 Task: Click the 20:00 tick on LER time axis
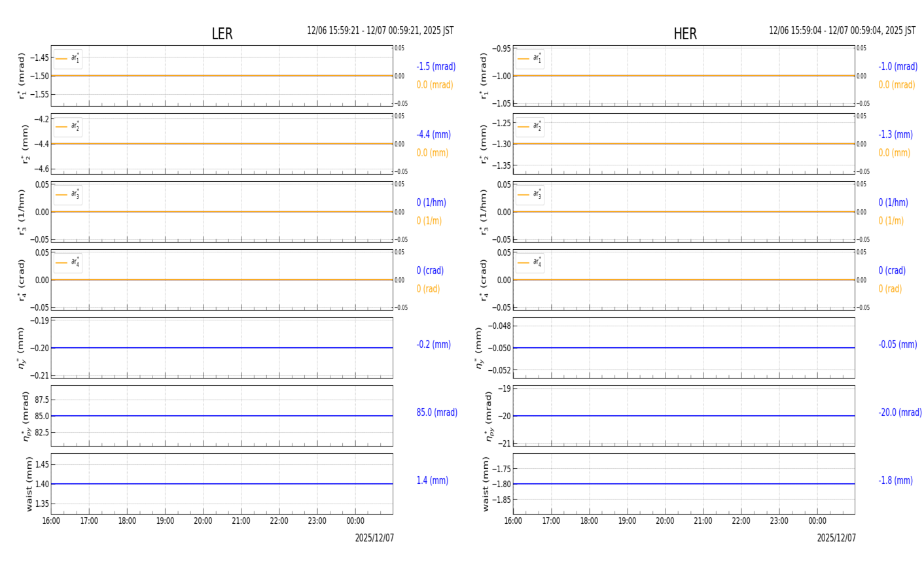point(203,521)
